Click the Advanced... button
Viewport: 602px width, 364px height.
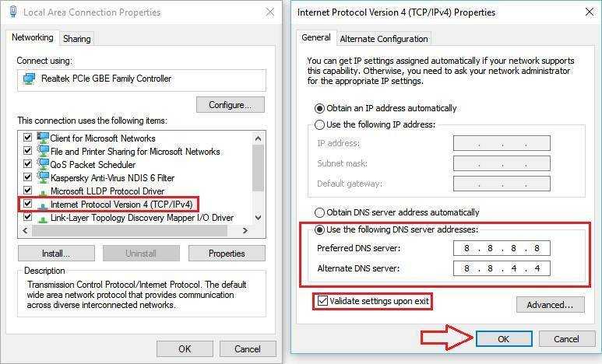[550, 305]
